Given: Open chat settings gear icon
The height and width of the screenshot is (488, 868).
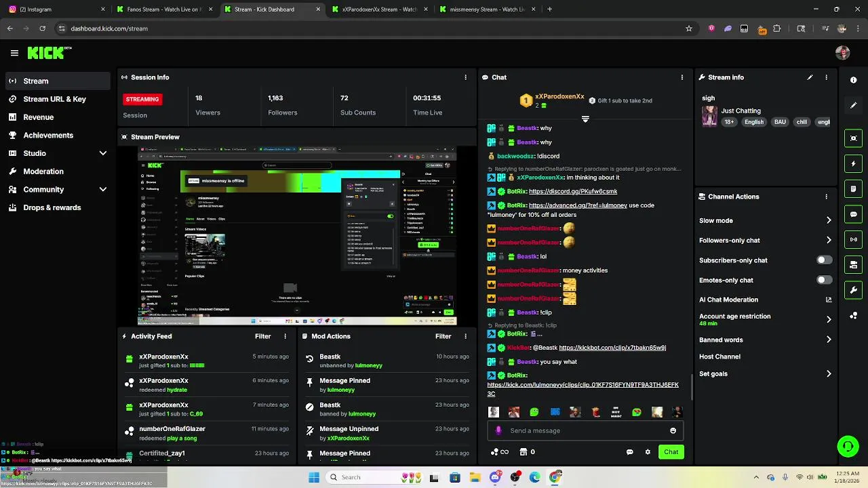Looking at the screenshot, I should click(648, 452).
